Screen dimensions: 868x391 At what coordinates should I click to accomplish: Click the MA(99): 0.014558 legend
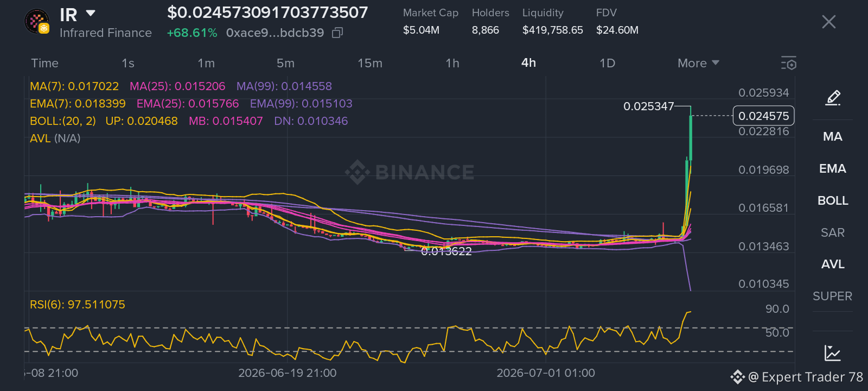pos(284,86)
